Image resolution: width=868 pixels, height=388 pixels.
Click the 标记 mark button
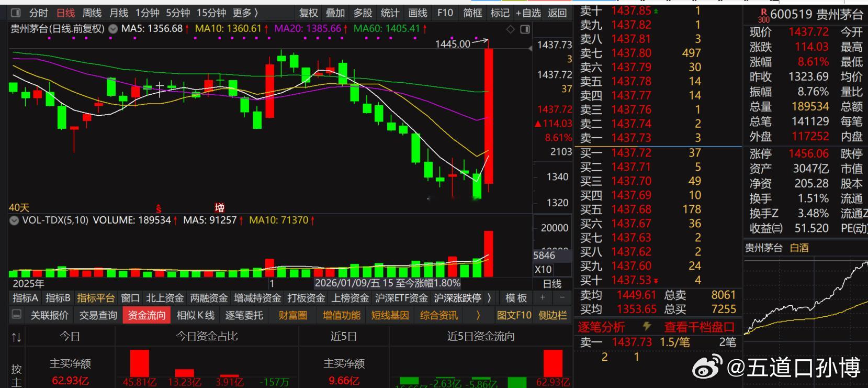(x=500, y=13)
